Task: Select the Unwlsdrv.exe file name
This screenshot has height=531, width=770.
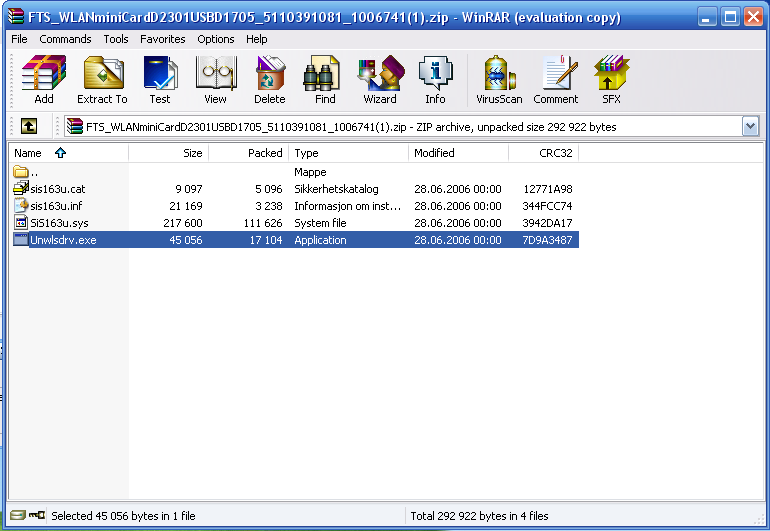Action: (x=63, y=240)
